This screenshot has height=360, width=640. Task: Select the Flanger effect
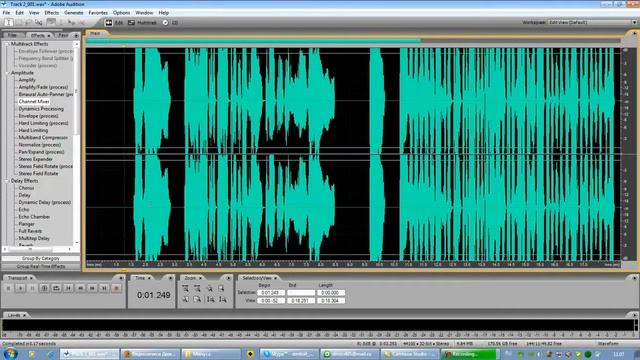point(27,224)
